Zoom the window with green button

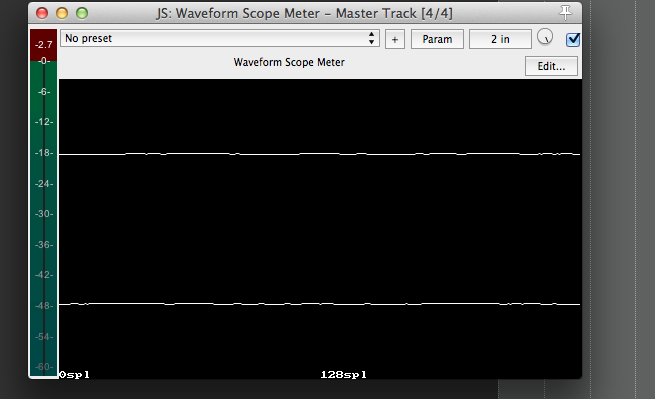pyautogui.click(x=82, y=13)
